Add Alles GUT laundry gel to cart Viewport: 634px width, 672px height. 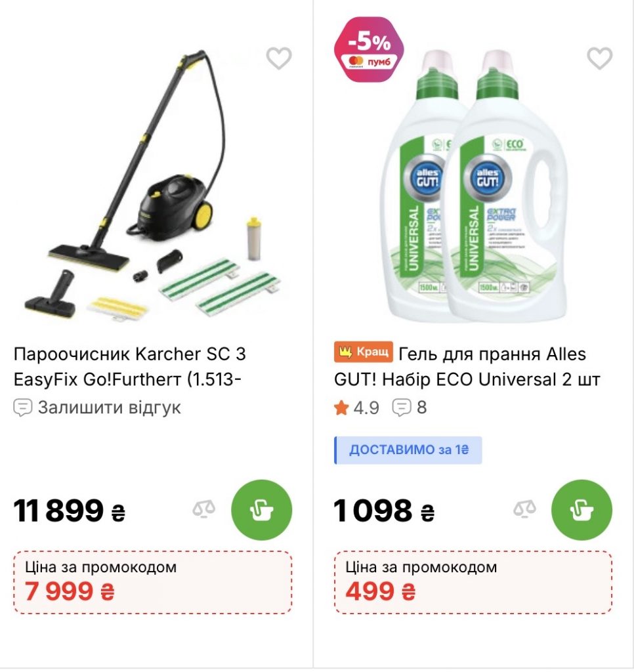(x=581, y=509)
